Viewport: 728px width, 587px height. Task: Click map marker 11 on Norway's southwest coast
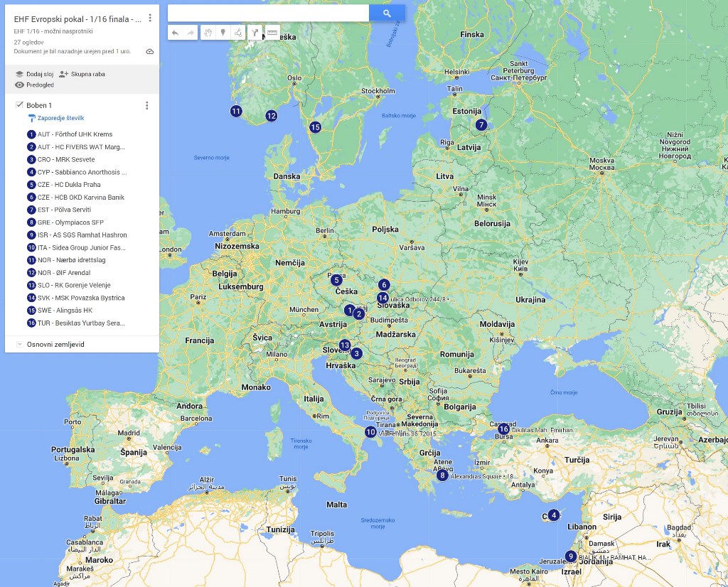pos(236,112)
